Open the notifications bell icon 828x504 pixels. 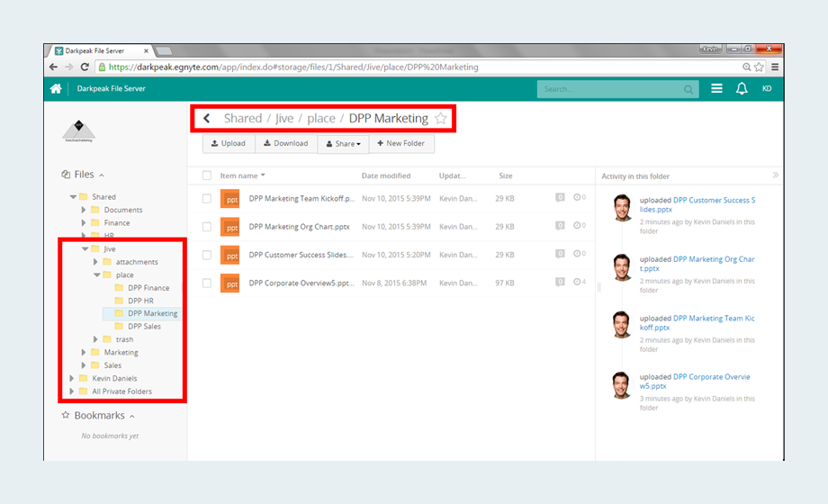pos(742,89)
